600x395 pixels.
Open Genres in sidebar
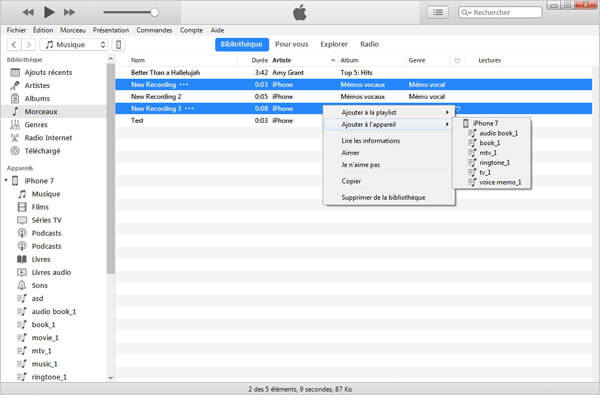[36, 124]
